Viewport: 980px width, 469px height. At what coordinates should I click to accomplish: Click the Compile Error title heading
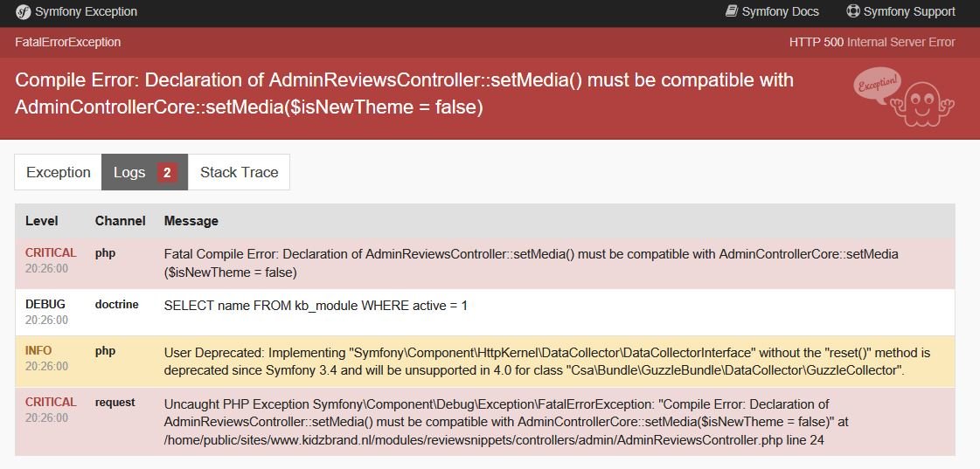pyautogui.click(x=405, y=93)
